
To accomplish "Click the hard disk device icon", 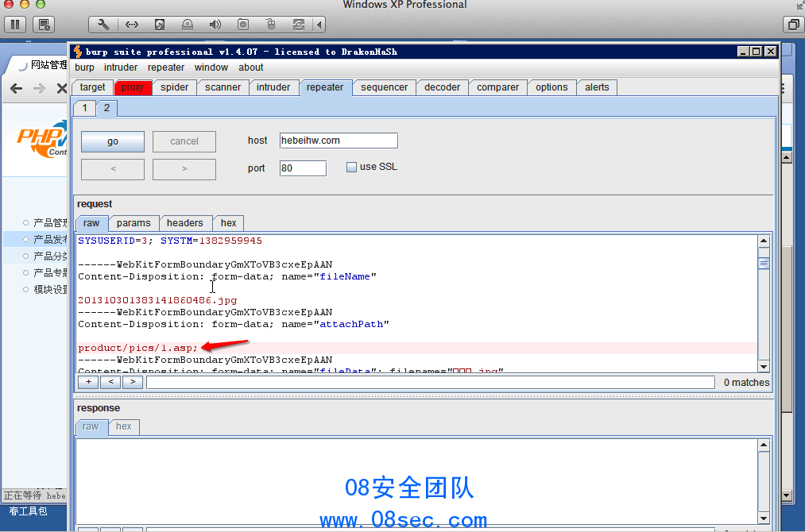I will (160, 25).
